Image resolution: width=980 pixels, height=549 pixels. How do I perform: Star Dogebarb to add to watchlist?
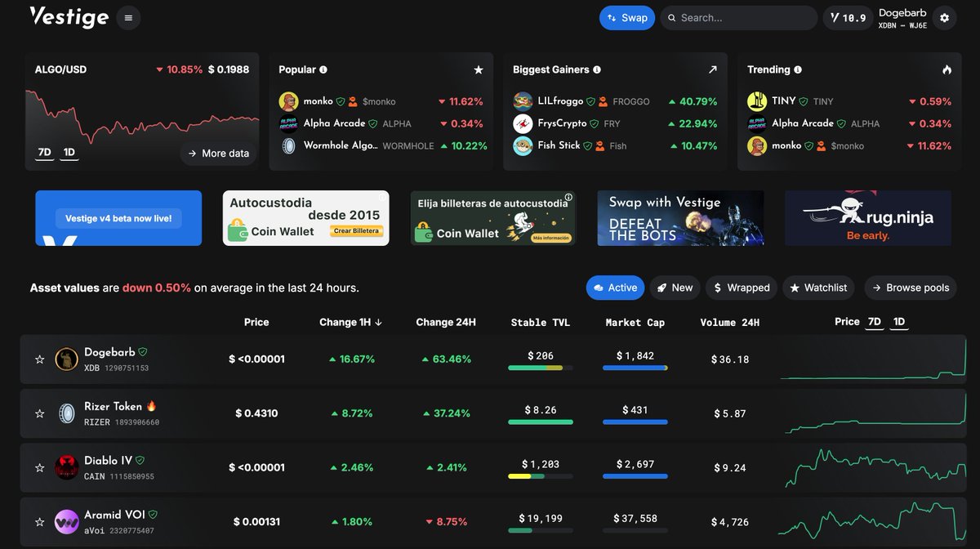(39, 359)
